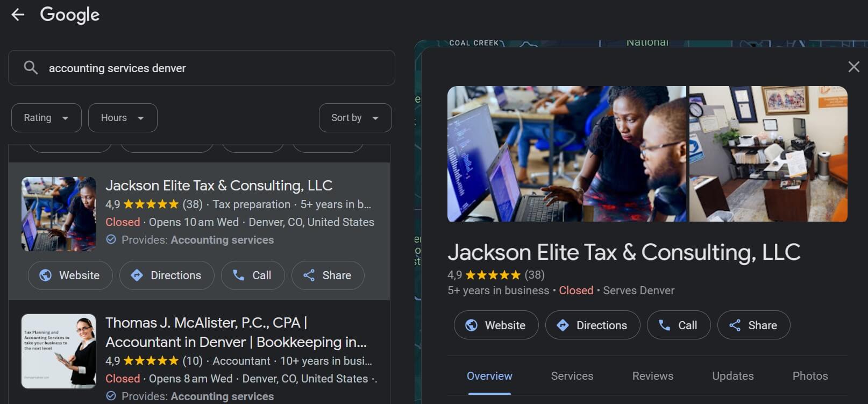
Task: Switch to the Services tab
Action: coord(572,376)
